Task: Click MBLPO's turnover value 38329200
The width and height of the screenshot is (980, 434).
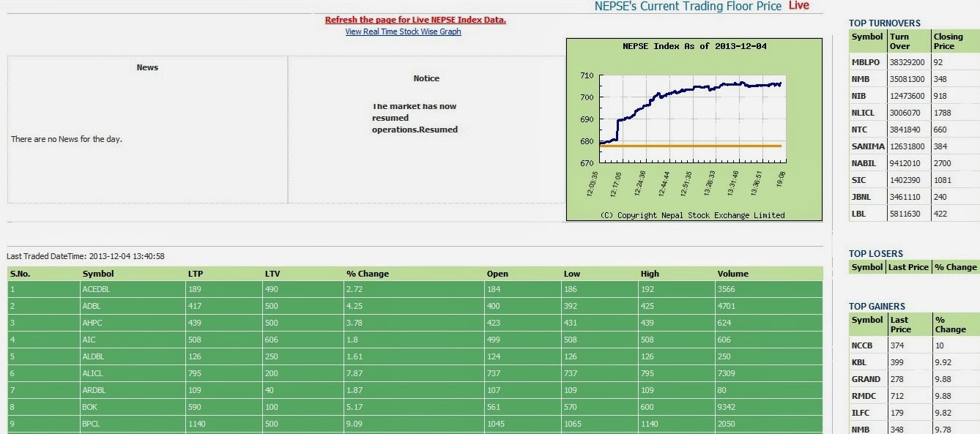Action: click(x=907, y=62)
